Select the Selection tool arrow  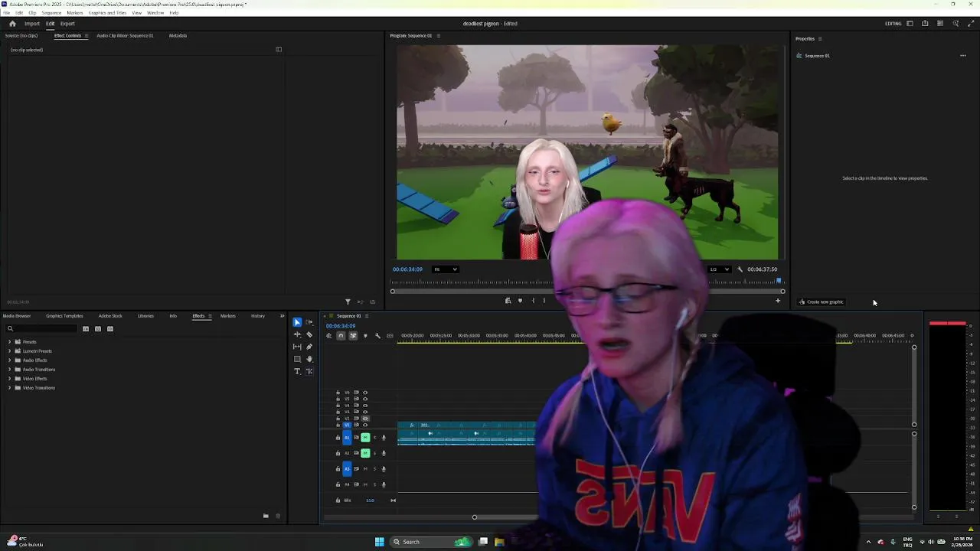tap(297, 322)
